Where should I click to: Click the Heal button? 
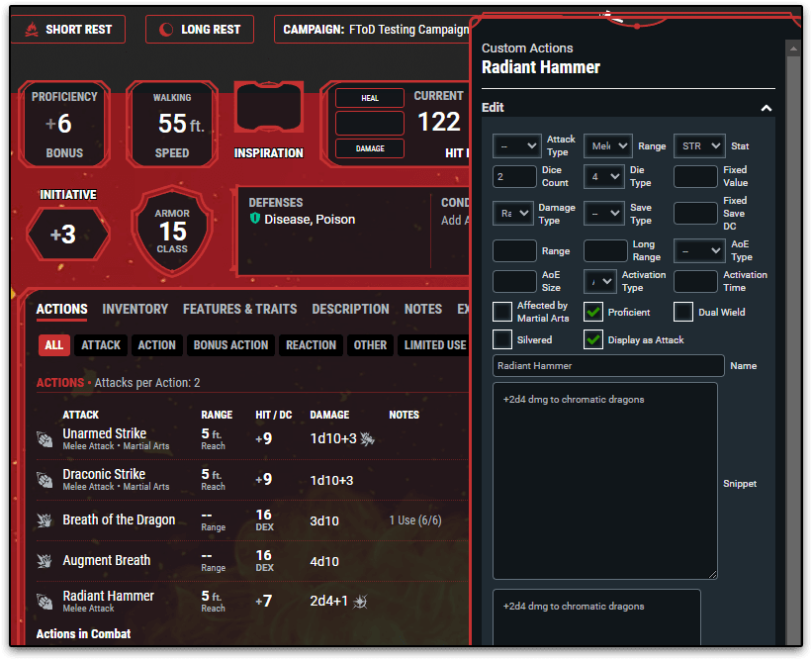pyautogui.click(x=370, y=98)
